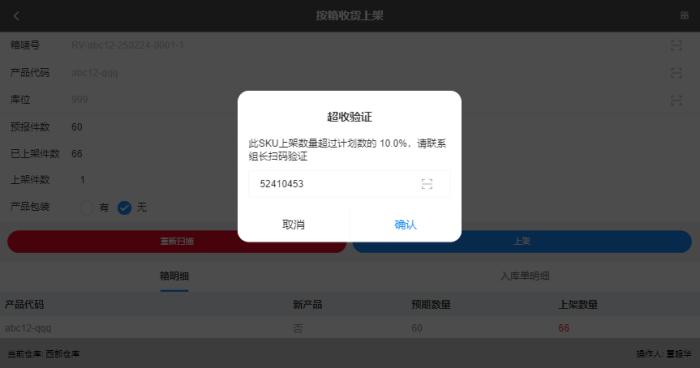700x368 pixels.
Task: Tap scan icon inside the verification input
Action: pyautogui.click(x=427, y=184)
